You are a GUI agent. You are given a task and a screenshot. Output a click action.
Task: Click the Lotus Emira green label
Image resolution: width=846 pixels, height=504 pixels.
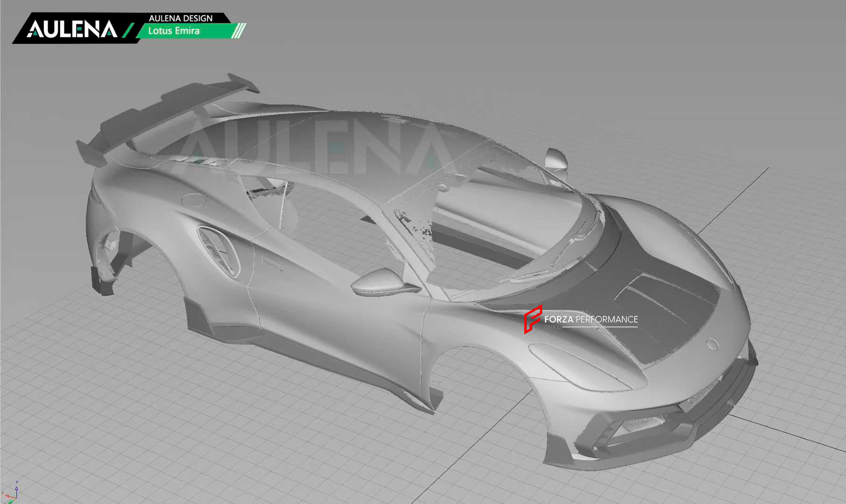pos(174,31)
